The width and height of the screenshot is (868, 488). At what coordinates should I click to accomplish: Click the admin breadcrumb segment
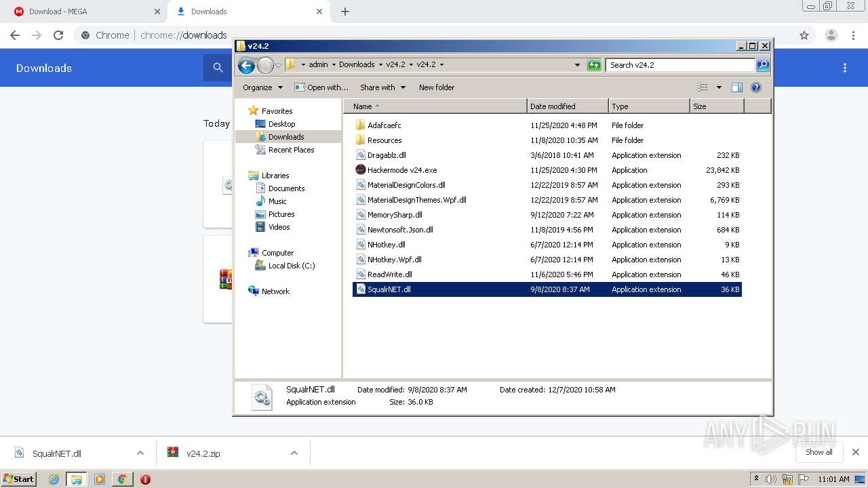coord(318,64)
